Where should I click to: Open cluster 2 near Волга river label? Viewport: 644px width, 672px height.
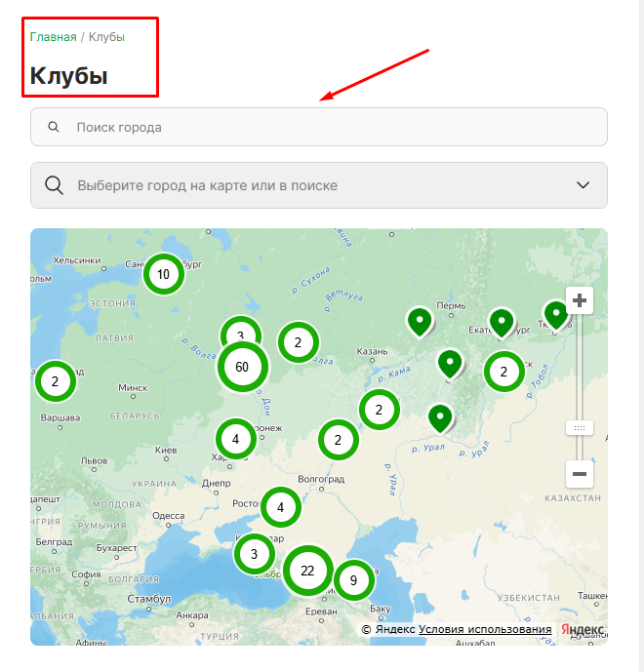(299, 342)
